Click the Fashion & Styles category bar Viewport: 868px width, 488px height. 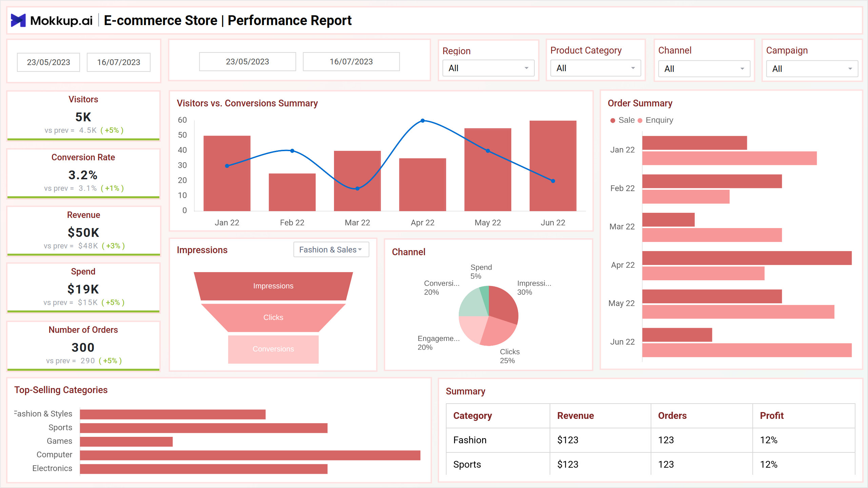point(173,414)
